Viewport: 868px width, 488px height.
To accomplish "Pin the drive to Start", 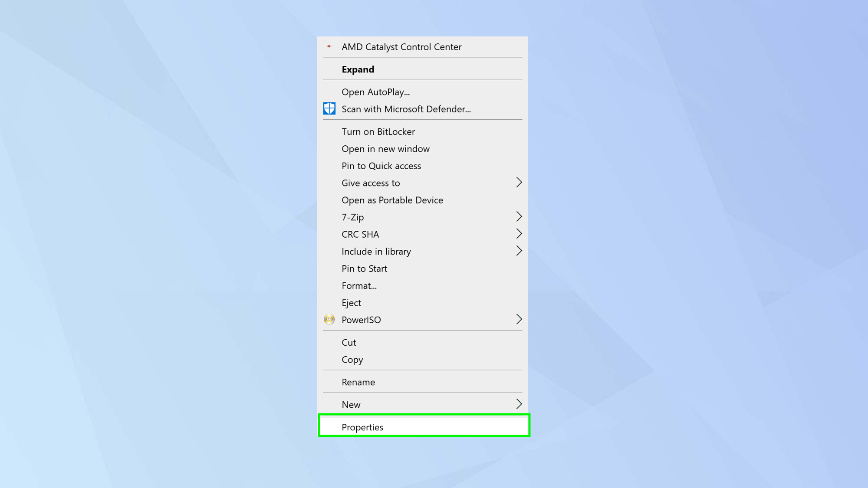I will click(364, 269).
